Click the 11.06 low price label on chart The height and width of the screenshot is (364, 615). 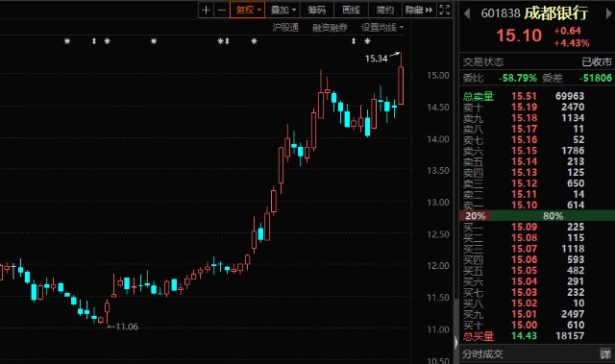coord(127,327)
